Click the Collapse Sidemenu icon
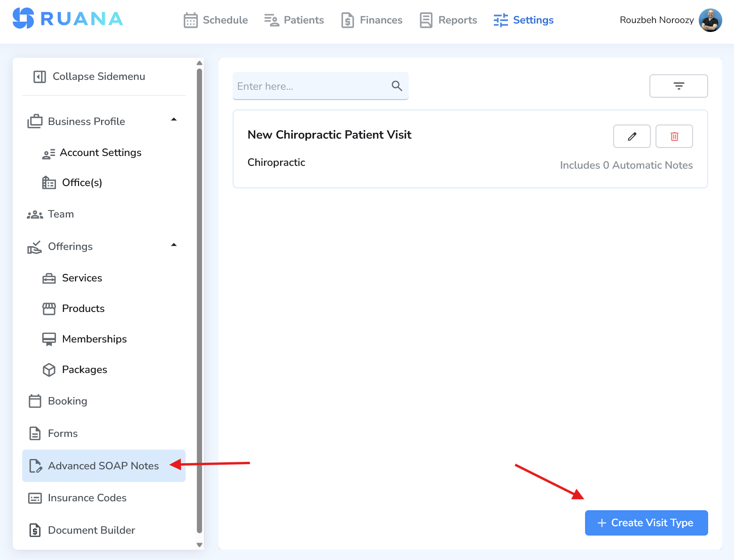Image resolution: width=734 pixels, height=560 pixels. tap(39, 77)
